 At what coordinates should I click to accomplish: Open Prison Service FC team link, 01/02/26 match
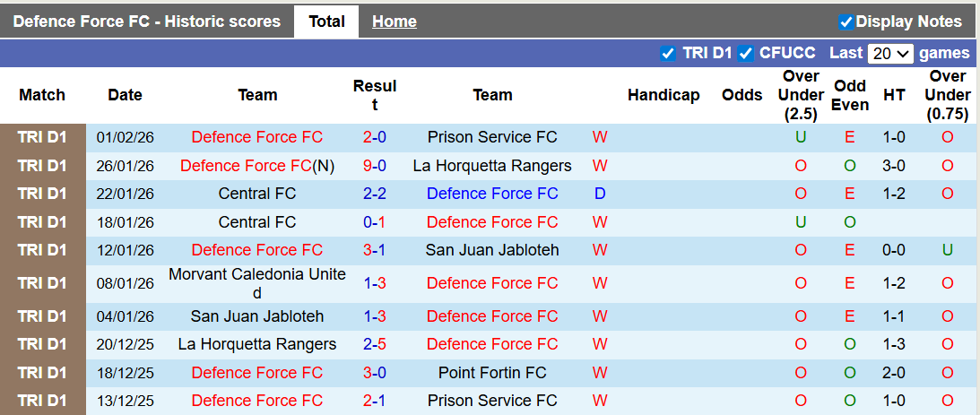point(492,137)
